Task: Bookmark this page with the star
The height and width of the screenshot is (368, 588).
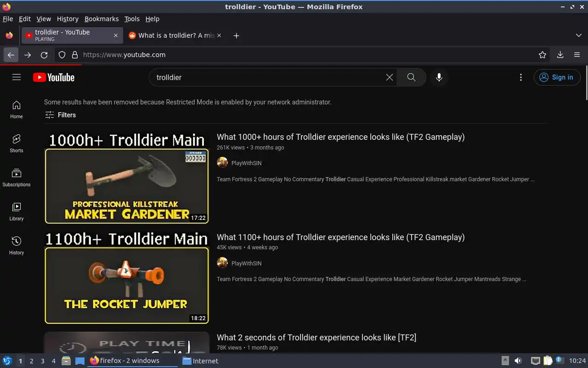Action: click(543, 55)
